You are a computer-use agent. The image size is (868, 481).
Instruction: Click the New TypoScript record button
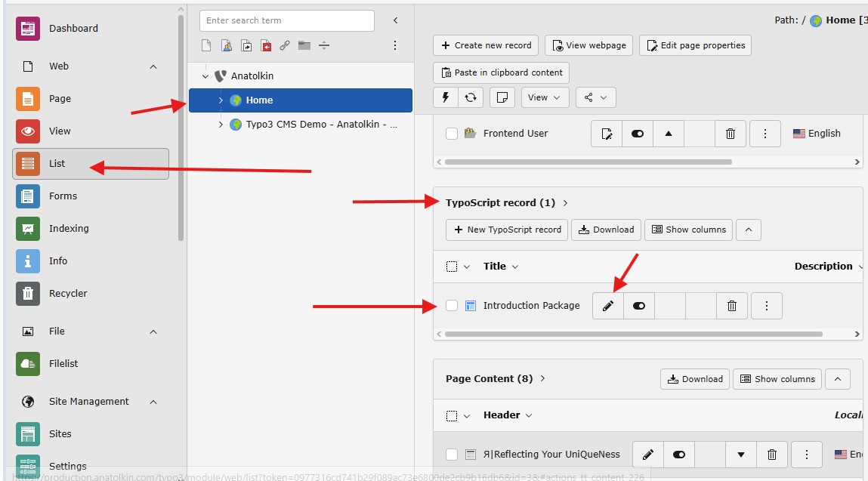coord(506,230)
